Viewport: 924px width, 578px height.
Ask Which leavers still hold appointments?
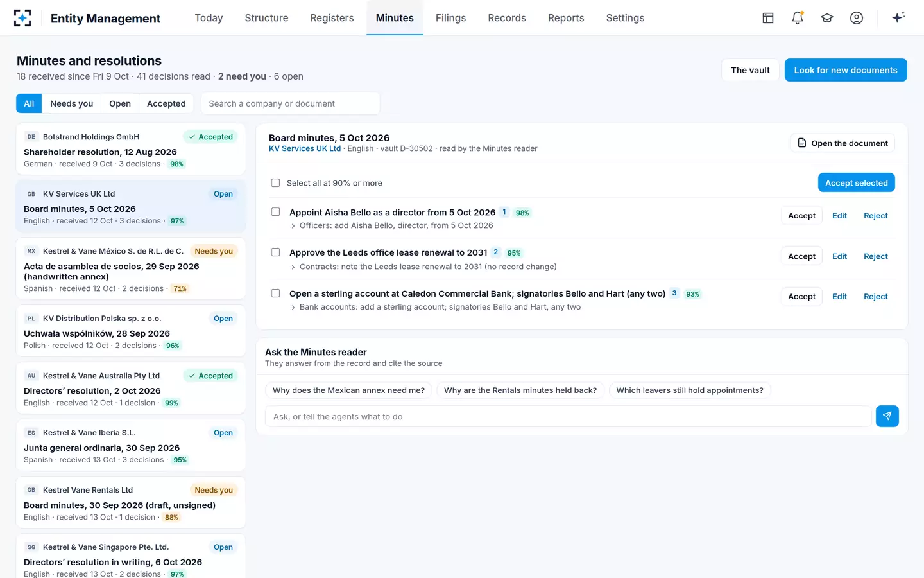pyautogui.click(x=690, y=390)
